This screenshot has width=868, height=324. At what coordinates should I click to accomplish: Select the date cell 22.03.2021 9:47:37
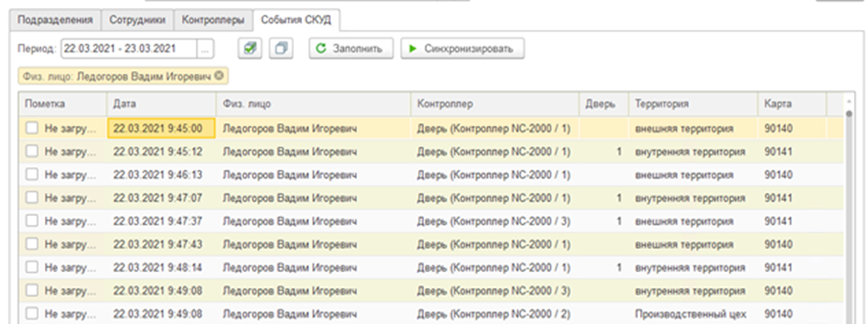161,221
